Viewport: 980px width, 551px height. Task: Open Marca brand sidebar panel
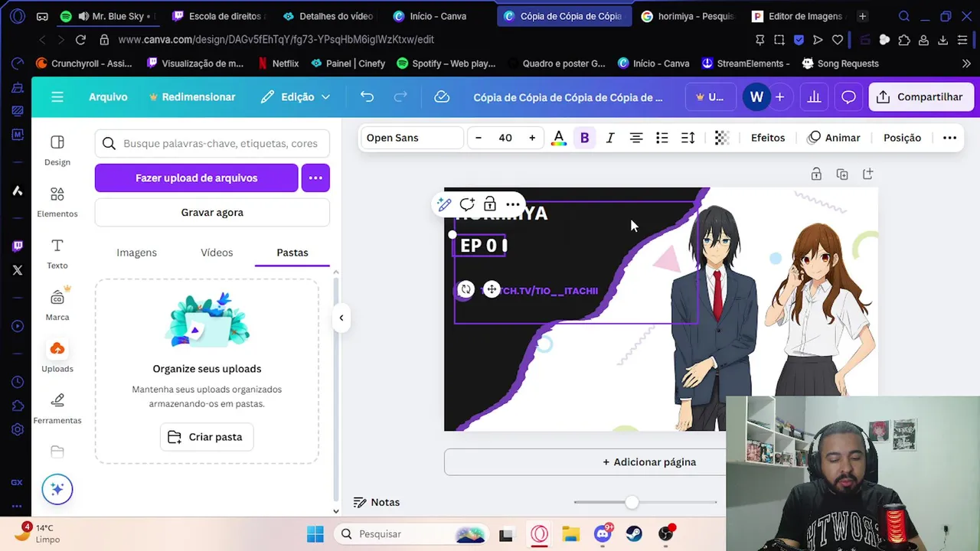pyautogui.click(x=57, y=305)
